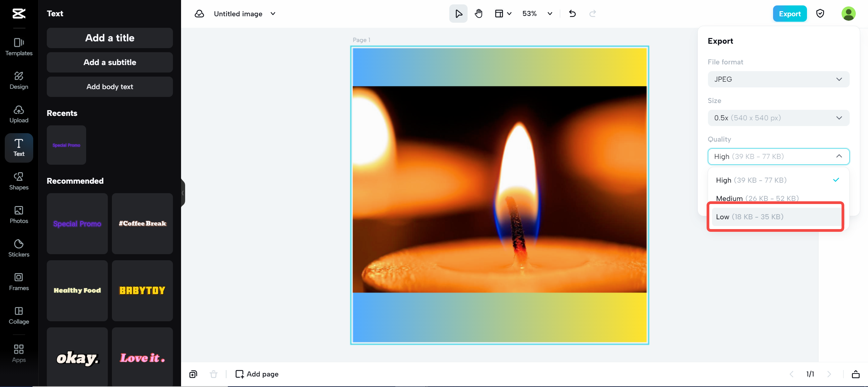Switch to the Templates tab
Image resolution: width=868 pixels, height=387 pixels.
tap(19, 47)
